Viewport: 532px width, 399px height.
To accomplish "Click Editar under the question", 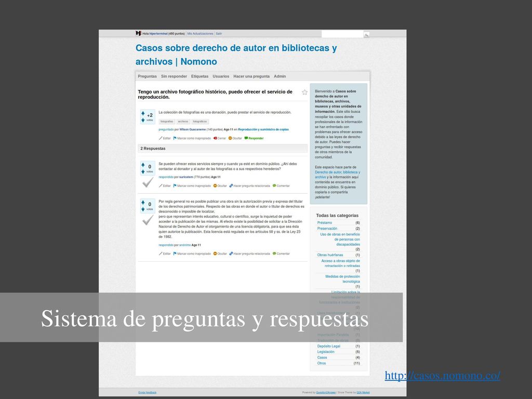I will 165,138.
